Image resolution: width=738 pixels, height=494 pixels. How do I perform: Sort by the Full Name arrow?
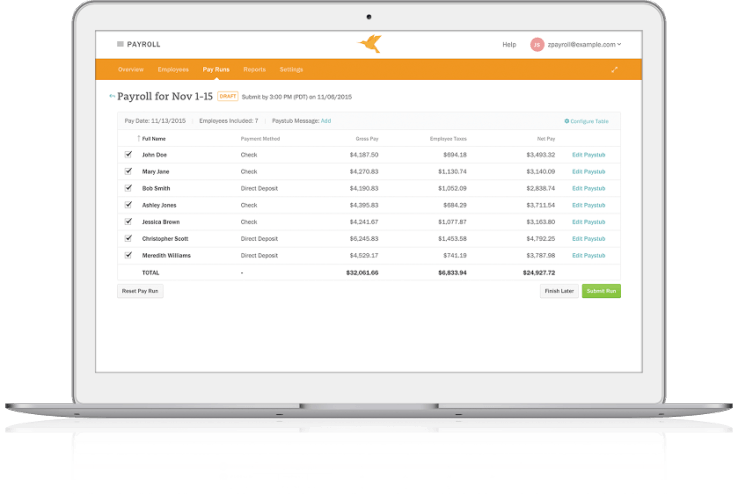click(x=138, y=138)
